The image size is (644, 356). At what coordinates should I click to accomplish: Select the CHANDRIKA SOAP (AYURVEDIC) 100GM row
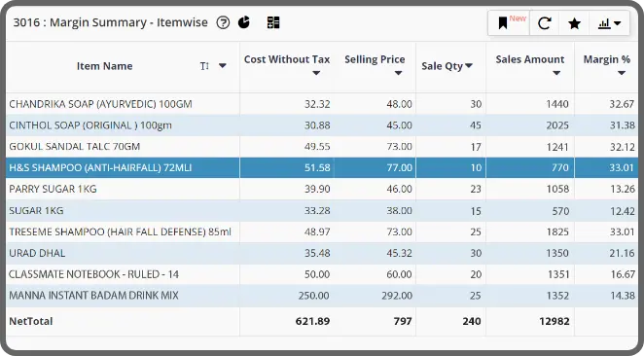coord(322,104)
